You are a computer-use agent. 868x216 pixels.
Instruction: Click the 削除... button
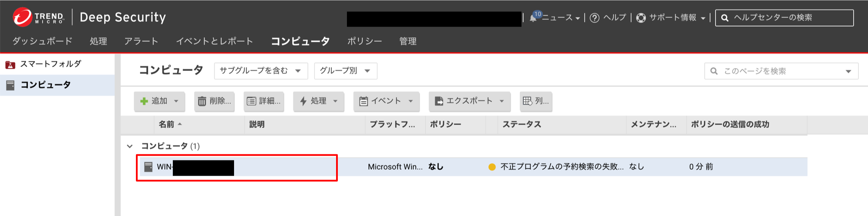[215, 101]
